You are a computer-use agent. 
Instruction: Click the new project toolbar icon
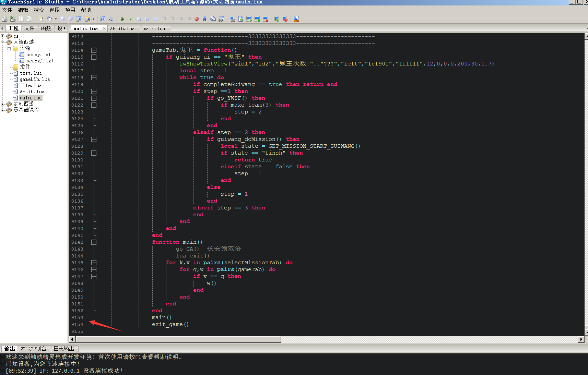point(4,19)
